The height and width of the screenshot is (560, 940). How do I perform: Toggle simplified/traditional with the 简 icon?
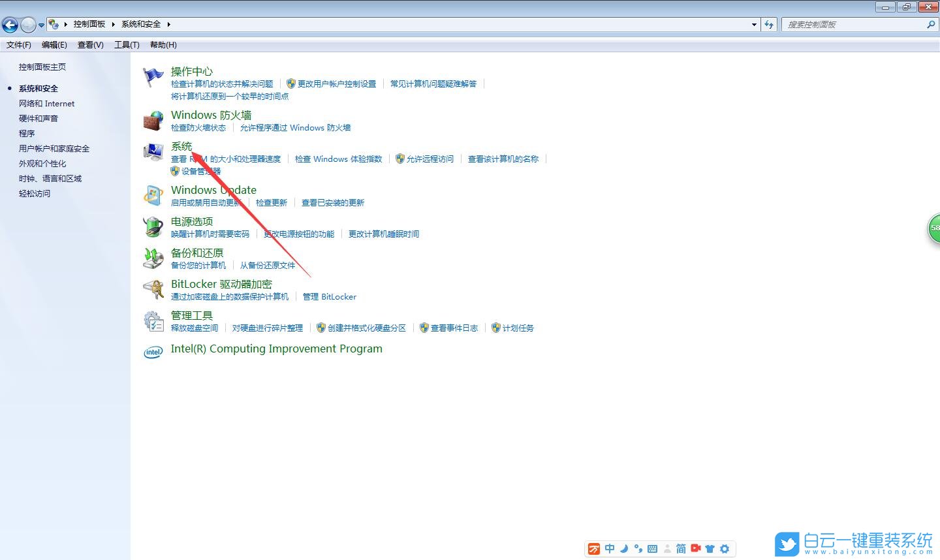pos(681,549)
